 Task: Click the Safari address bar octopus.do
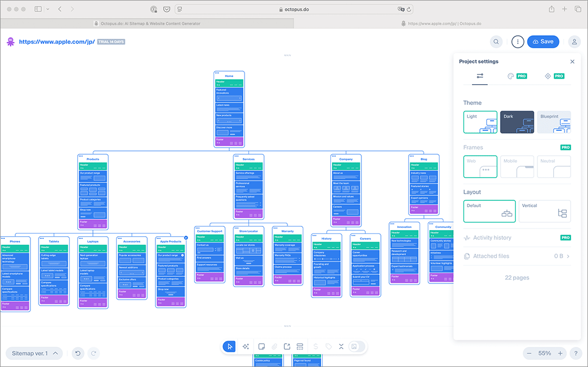pyautogui.click(x=294, y=9)
